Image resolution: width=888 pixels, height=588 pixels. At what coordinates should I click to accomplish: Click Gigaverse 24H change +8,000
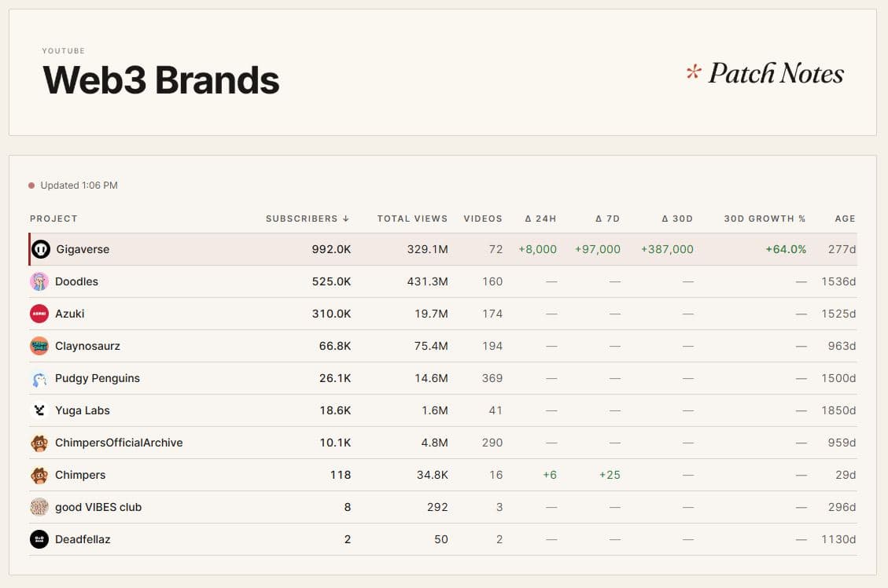(x=537, y=249)
